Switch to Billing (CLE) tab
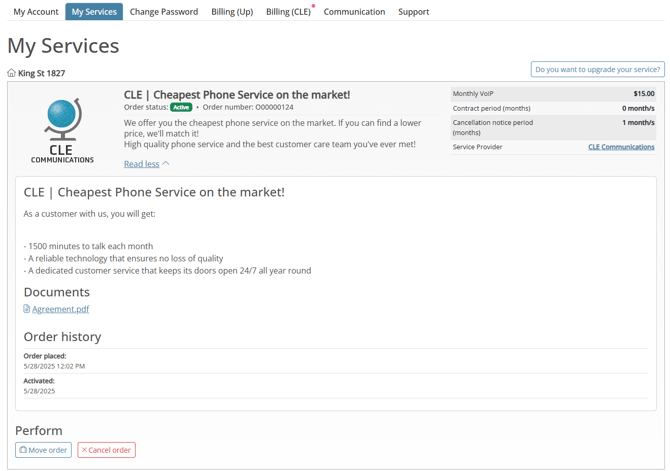 coord(288,12)
